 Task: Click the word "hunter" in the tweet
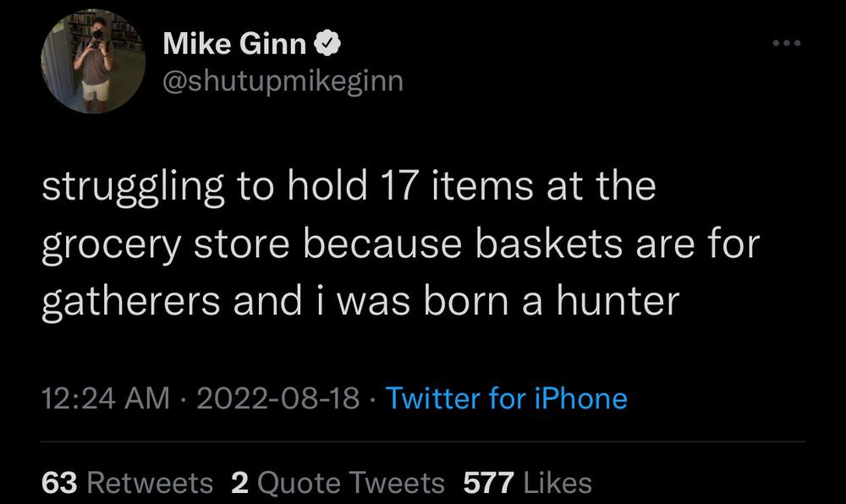point(618,301)
